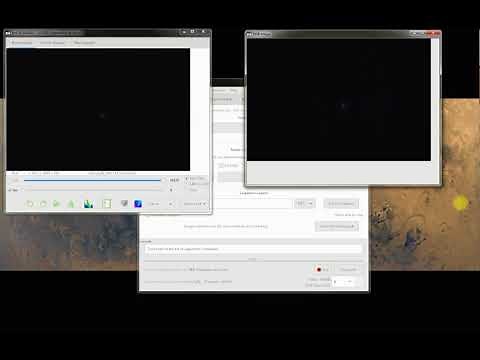
Task: Click the numeric value box beside the blue slider
Action: [174, 180]
